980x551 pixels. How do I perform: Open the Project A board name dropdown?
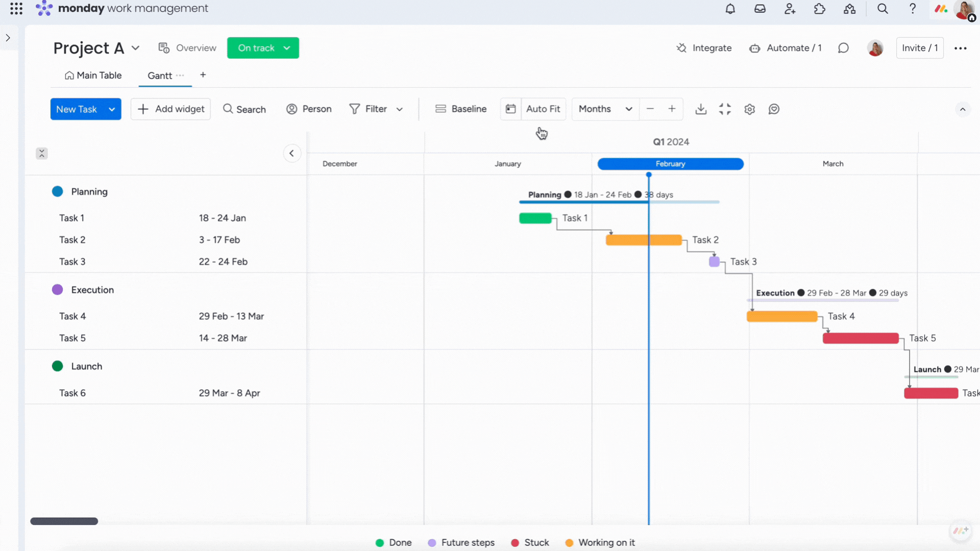pos(135,48)
